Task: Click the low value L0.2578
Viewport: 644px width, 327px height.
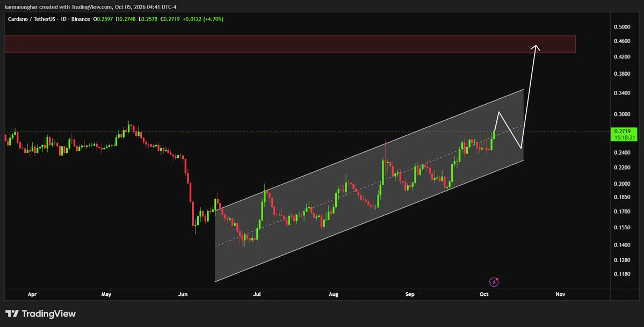Action: coord(148,19)
